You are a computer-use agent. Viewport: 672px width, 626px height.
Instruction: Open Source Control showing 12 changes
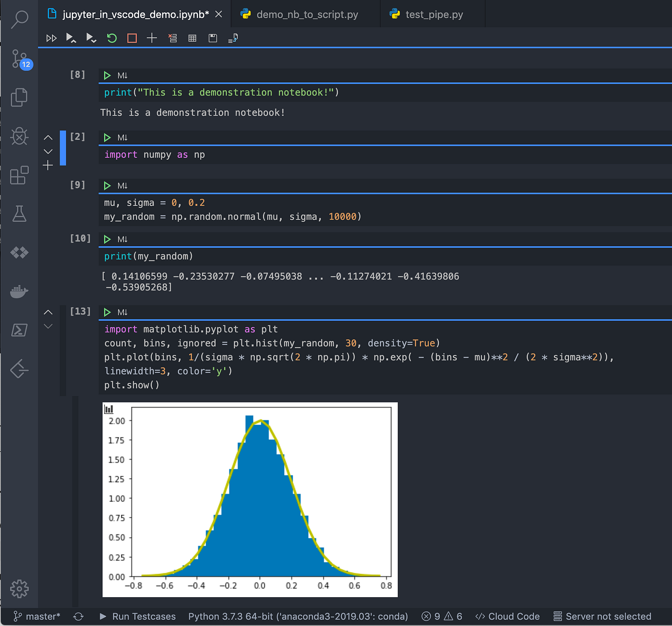point(19,59)
